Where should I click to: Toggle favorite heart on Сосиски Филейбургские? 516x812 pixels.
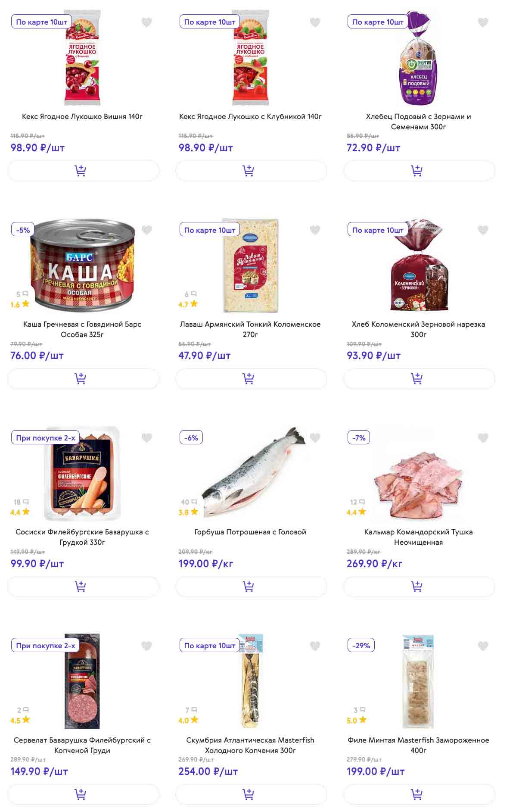pos(147,438)
